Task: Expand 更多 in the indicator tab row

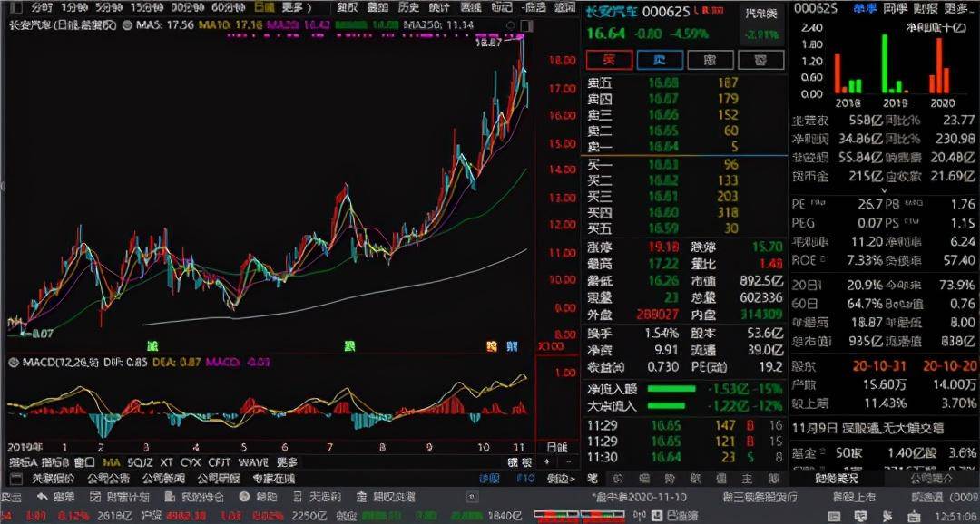Action: (x=279, y=460)
